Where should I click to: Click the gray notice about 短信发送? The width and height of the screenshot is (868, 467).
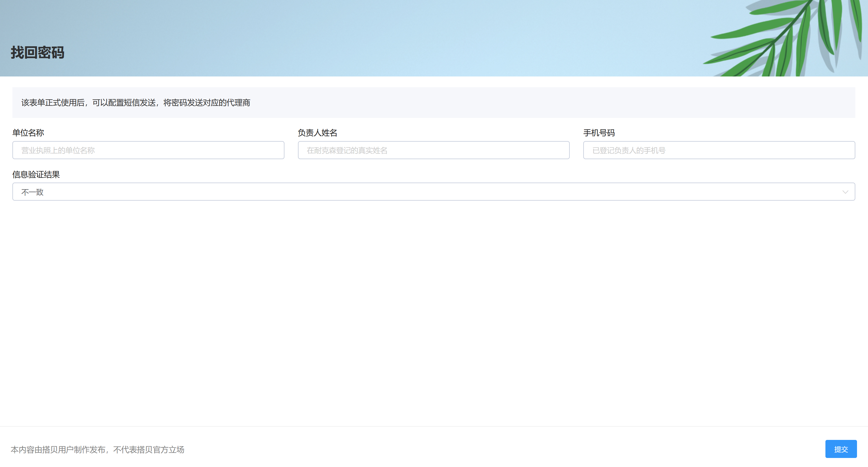point(135,102)
